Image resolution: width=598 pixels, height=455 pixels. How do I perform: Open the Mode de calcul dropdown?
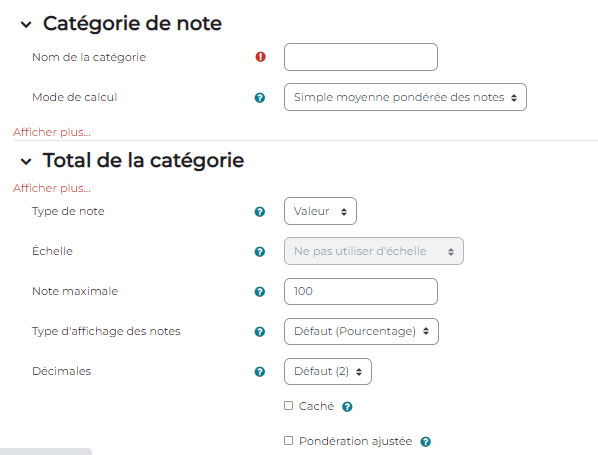(x=405, y=97)
